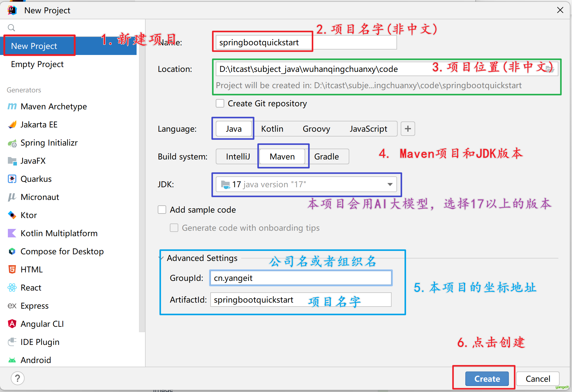Click the help question mark icon
572x392 pixels.
(x=18, y=378)
